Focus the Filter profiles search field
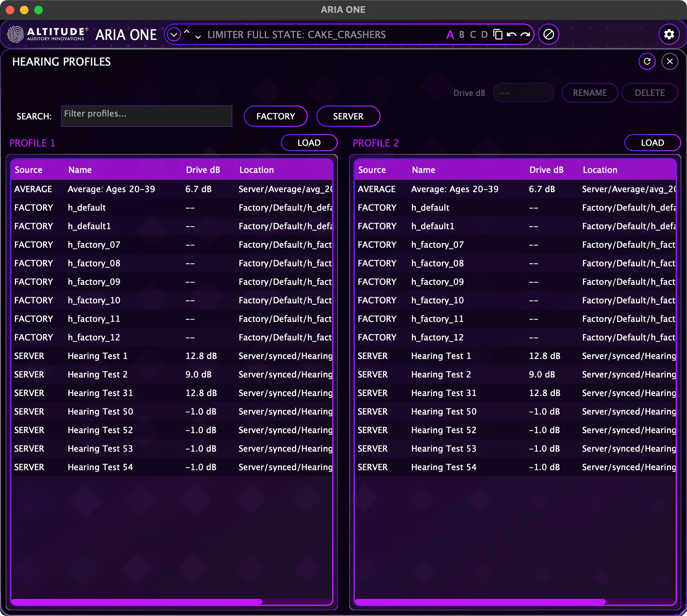Viewport: 687px width, 616px height. 147,116
